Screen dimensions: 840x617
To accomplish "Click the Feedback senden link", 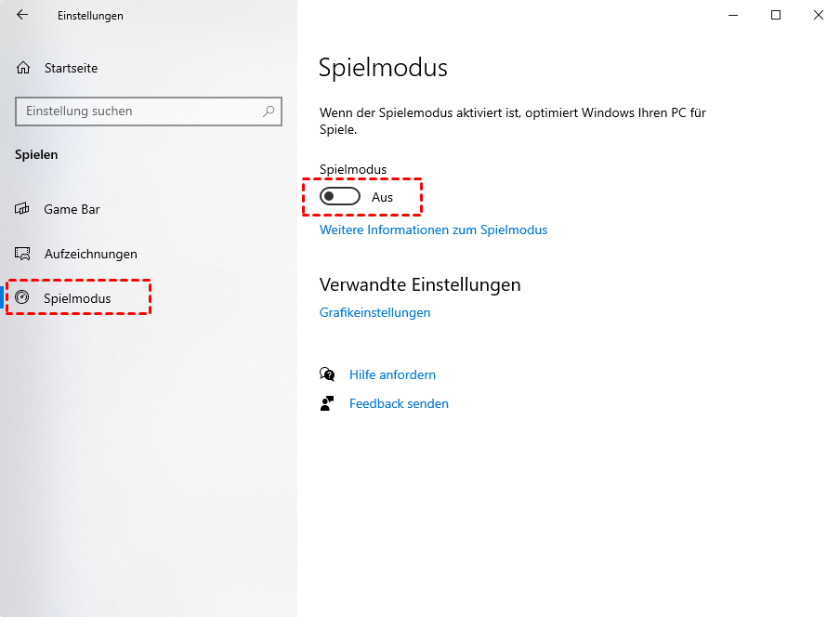I will pos(399,403).
